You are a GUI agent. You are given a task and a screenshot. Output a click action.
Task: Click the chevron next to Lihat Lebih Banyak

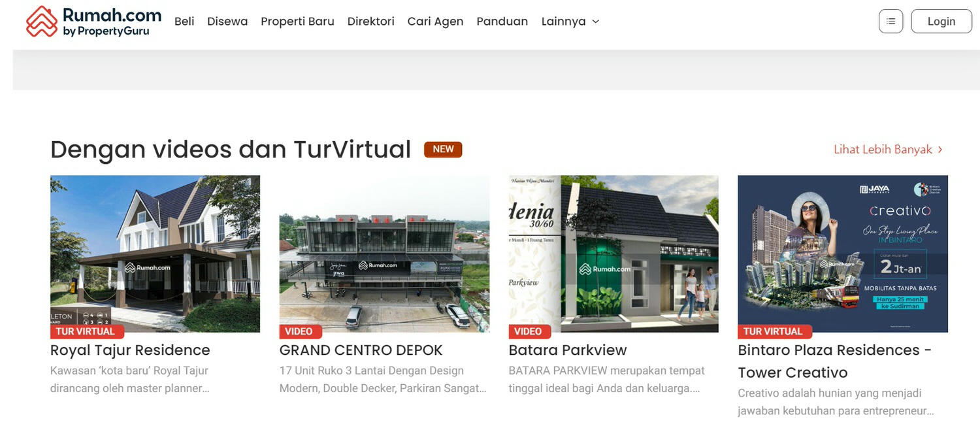[940, 150]
